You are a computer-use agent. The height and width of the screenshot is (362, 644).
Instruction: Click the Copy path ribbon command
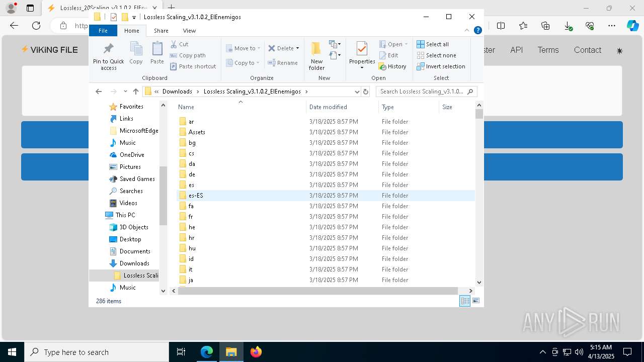[188, 55]
